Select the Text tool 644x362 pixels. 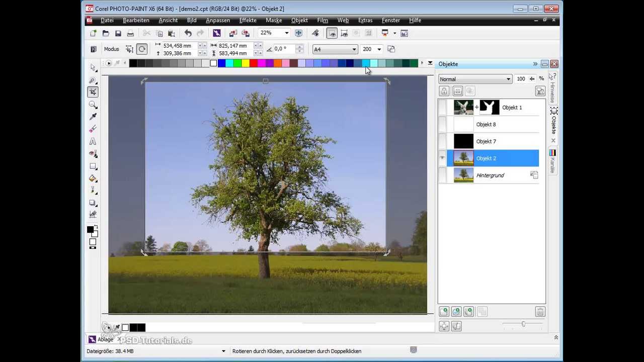[93, 141]
